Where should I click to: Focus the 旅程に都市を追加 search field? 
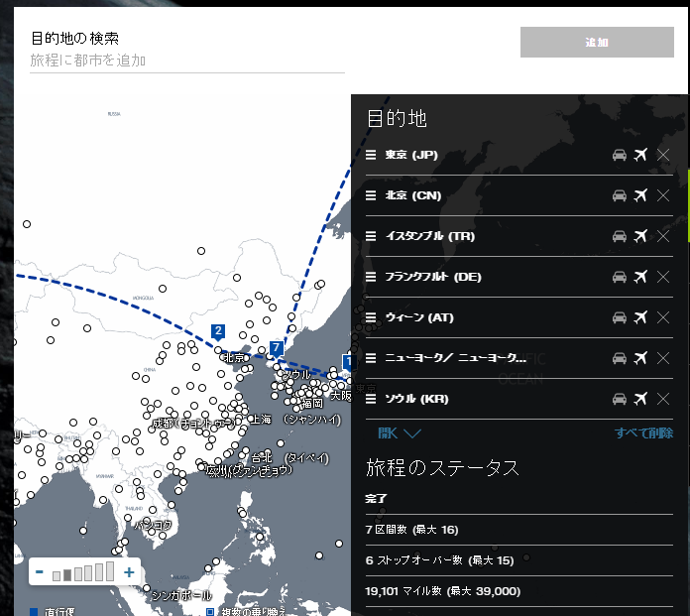pyautogui.click(x=187, y=61)
